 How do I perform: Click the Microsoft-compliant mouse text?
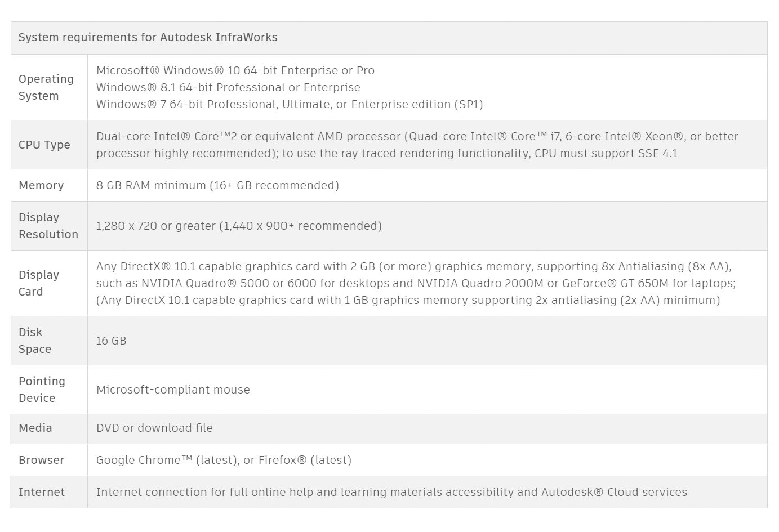coord(172,390)
